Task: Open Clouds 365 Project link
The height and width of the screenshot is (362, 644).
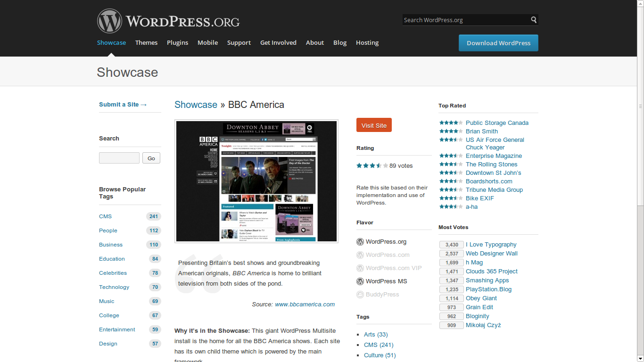Action: pos(492,271)
